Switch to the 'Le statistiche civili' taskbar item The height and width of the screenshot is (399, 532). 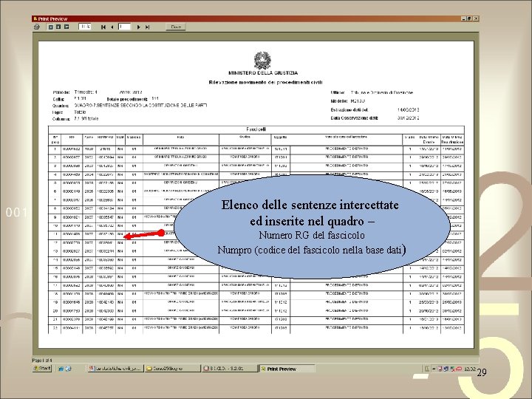pyautogui.click(x=115, y=369)
